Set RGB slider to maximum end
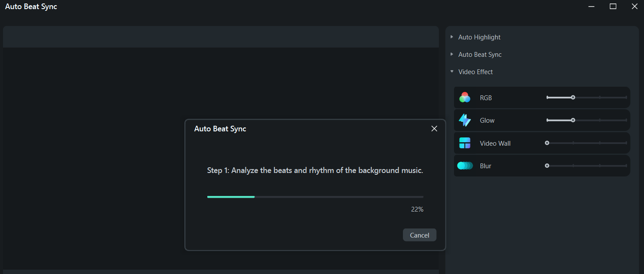Screen dimensions: 644x274 point(626,98)
